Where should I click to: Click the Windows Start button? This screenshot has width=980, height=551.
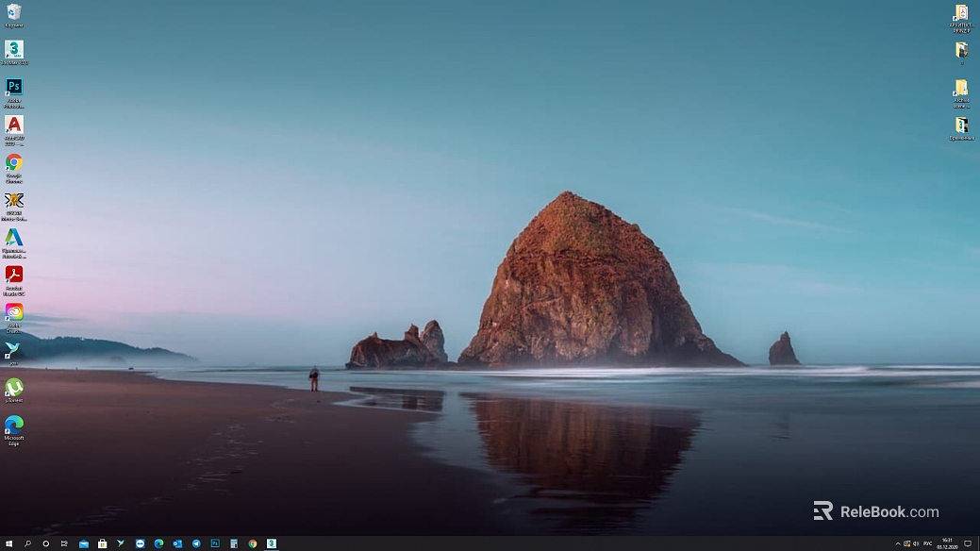coord(8,543)
